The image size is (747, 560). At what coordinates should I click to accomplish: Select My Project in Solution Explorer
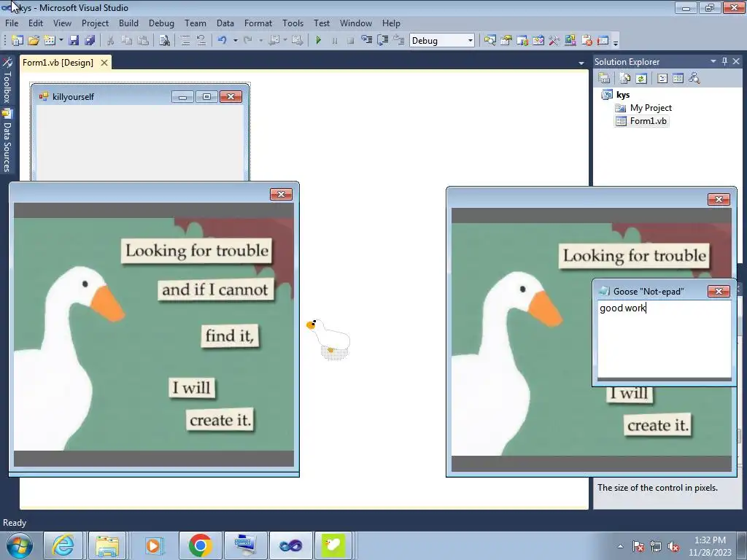pyautogui.click(x=651, y=108)
